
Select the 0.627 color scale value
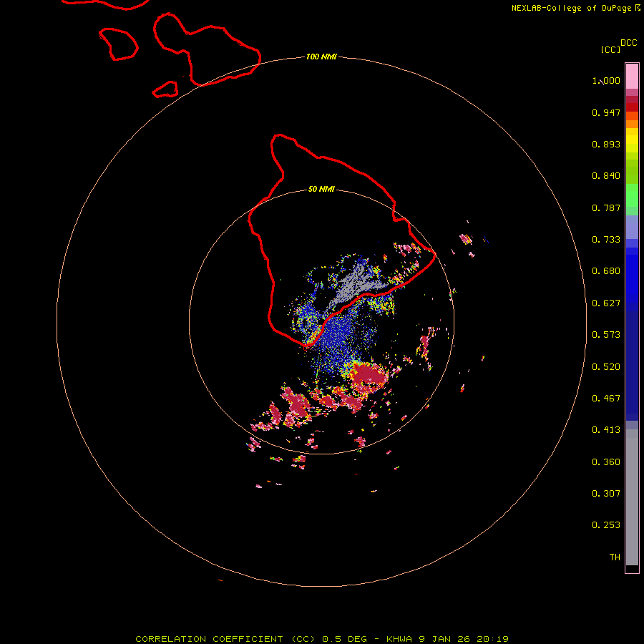click(x=606, y=303)
